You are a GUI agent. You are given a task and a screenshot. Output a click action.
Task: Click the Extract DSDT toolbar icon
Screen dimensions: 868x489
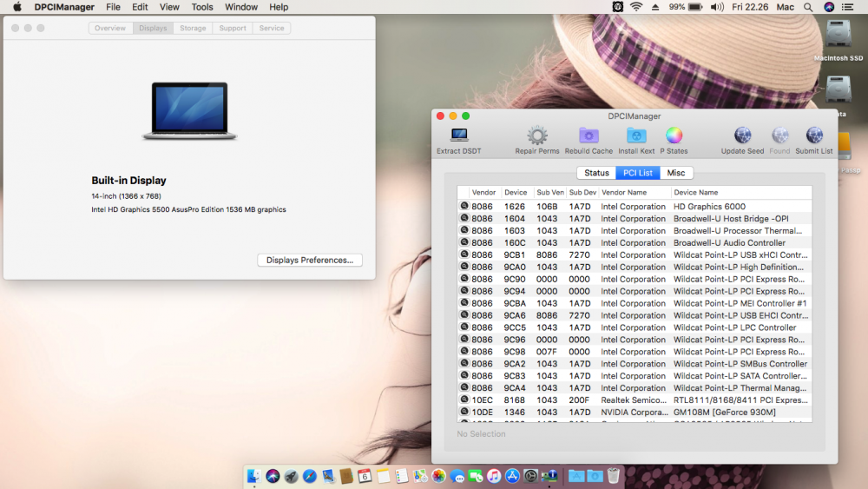click(459, 135)
